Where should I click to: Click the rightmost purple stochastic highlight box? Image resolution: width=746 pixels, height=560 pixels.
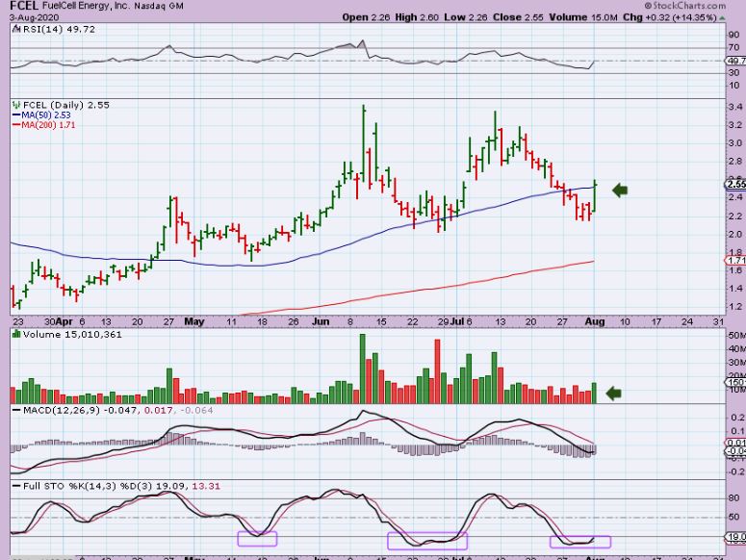point(580,542)
